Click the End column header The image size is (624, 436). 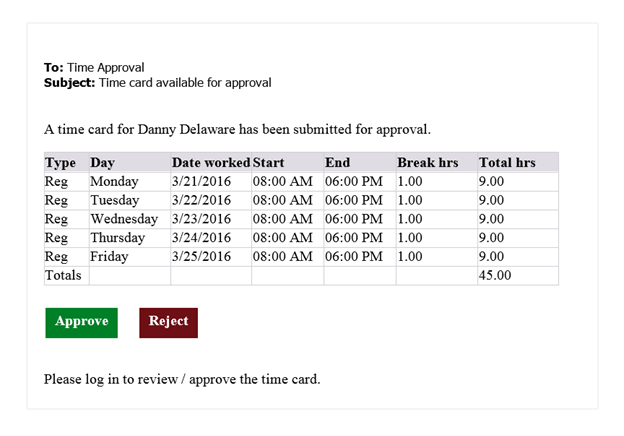[360, 162]
